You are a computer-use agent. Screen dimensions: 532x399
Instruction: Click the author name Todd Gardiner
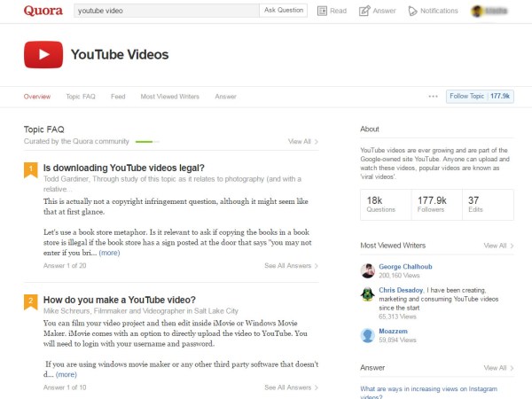(x=66, y=179)
